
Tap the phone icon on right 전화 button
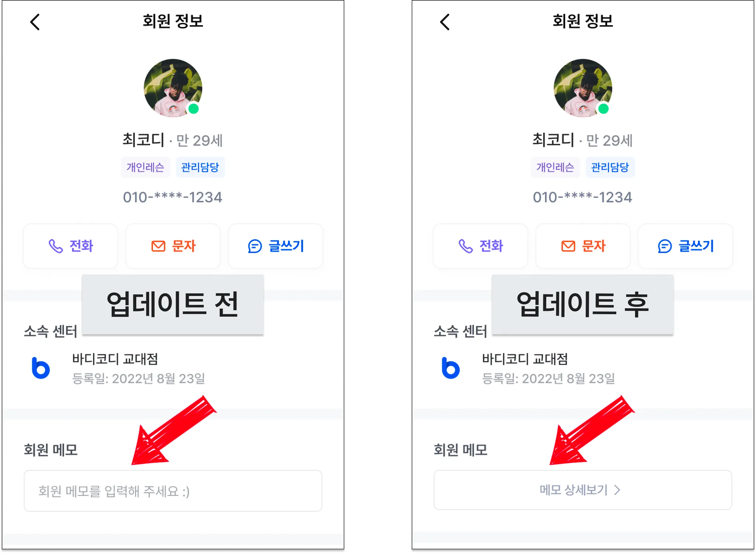click(465, 246)
